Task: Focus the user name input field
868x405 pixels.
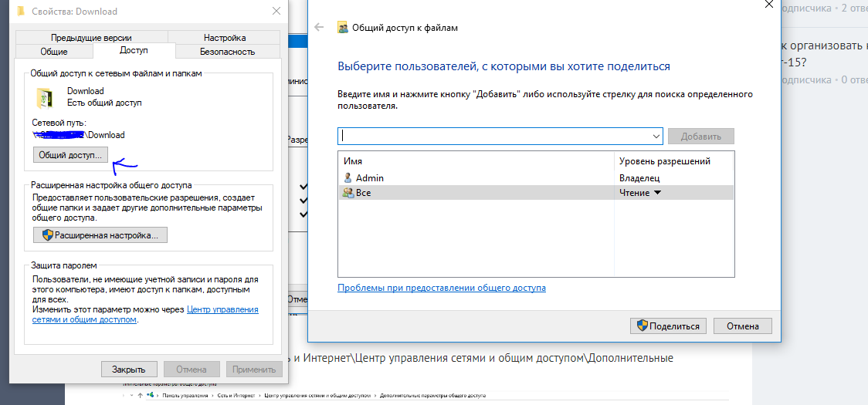Action: point(494,136)
